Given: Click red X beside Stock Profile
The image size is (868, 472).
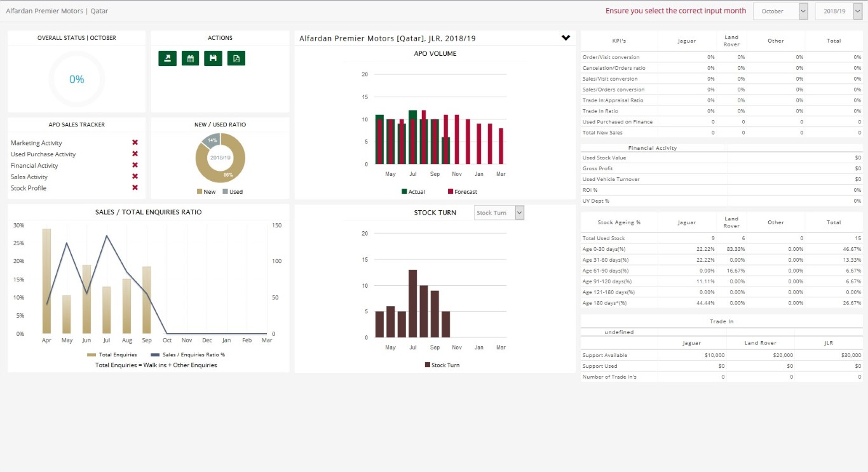Looking at the screenshot, I should click(135, 188).
